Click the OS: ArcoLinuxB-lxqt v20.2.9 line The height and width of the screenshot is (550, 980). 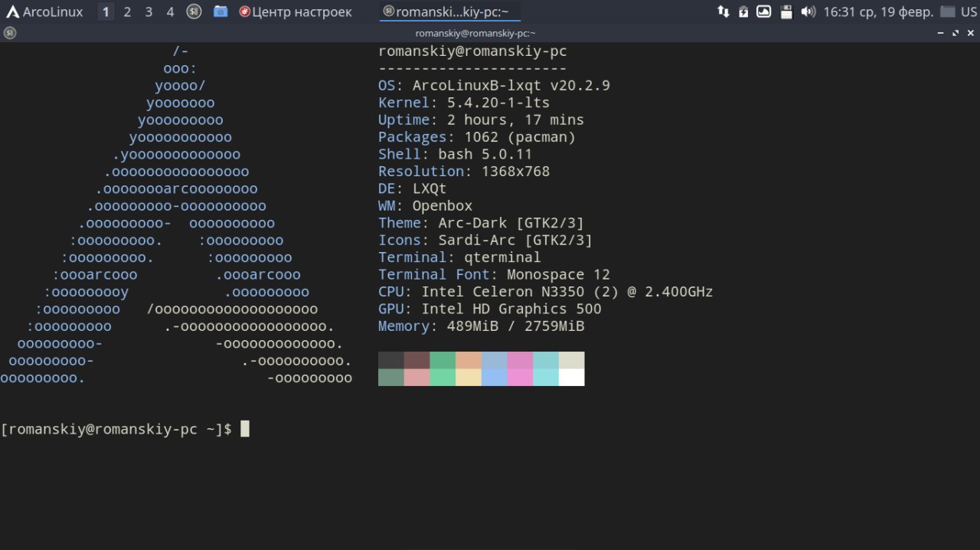(494, 86)
